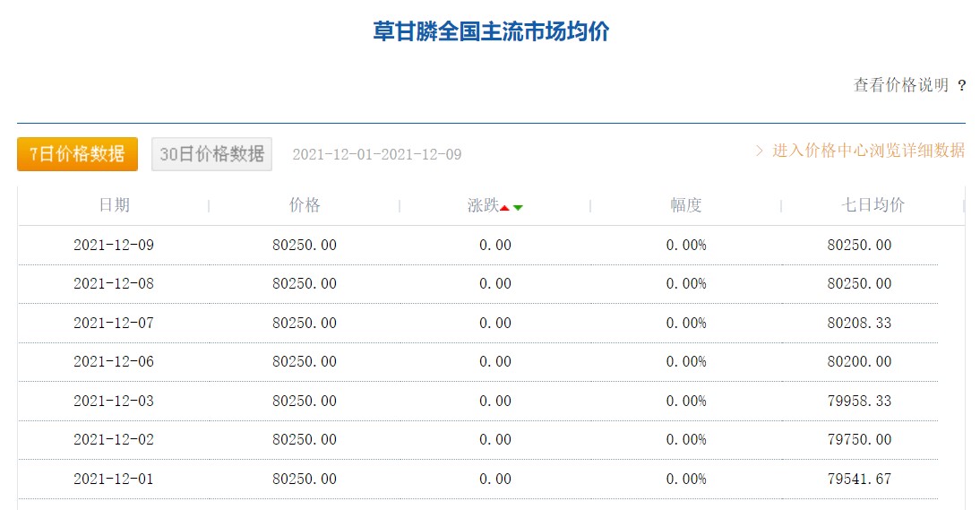Click the 幅度 column header
980x510 pixels.
686,205
